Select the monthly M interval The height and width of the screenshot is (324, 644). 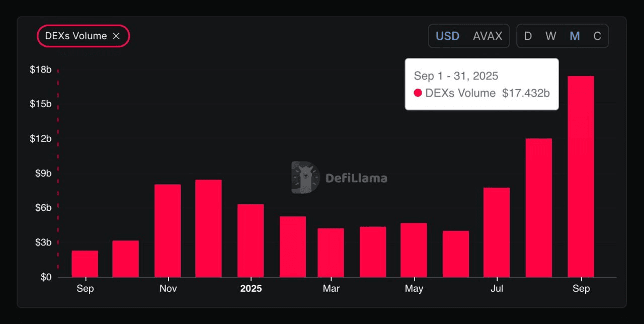(x=575, y=36)
